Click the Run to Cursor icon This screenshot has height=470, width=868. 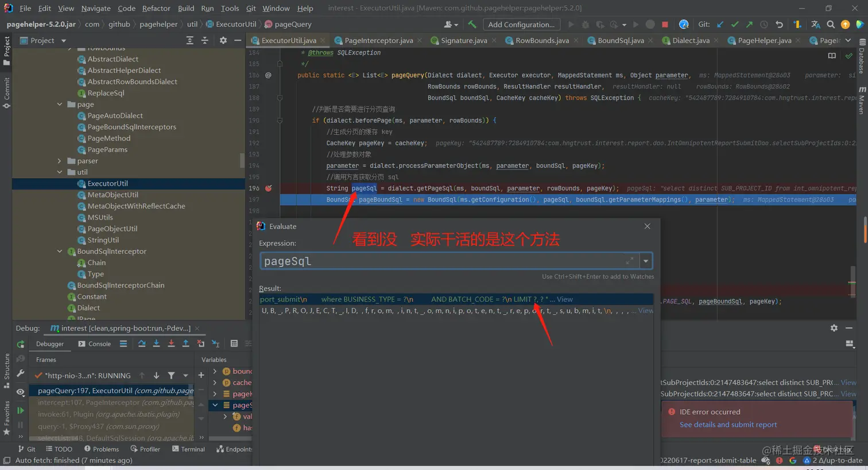(216, 344)
